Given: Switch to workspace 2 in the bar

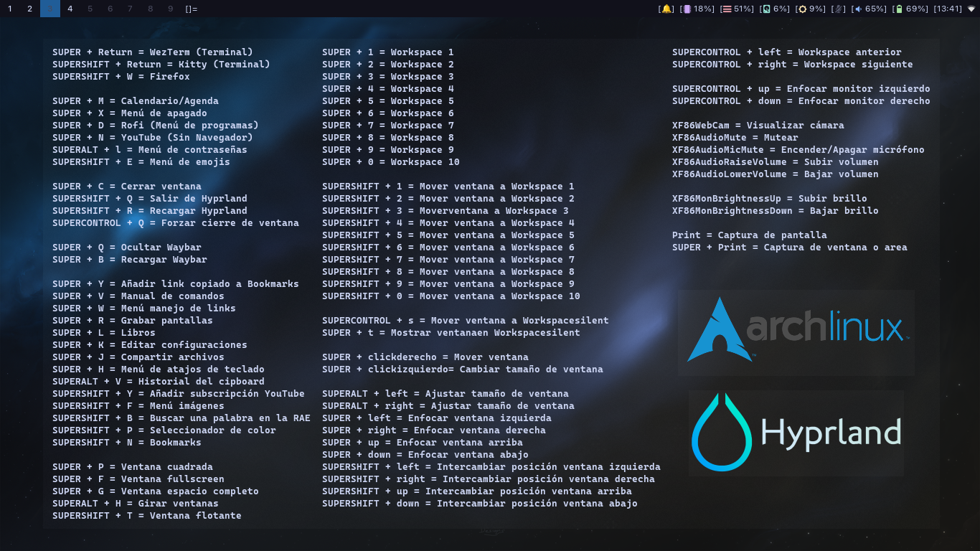Looking at the screenshot, I should [x=30, y=9].
